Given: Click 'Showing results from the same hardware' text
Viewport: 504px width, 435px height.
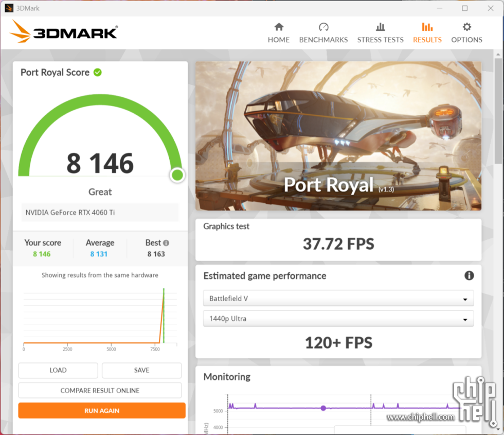Looking at the screenshot, I should click(x=100, y=275).
